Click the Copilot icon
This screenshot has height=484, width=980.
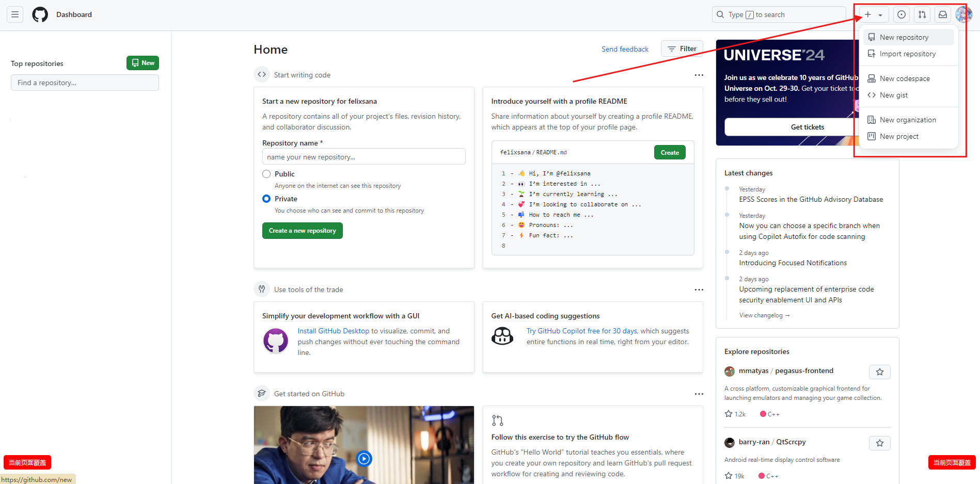[x=502, y=336]
